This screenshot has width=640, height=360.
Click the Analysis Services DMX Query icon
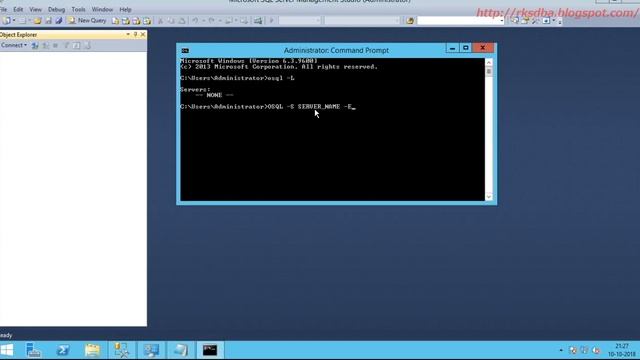(136, 20)
